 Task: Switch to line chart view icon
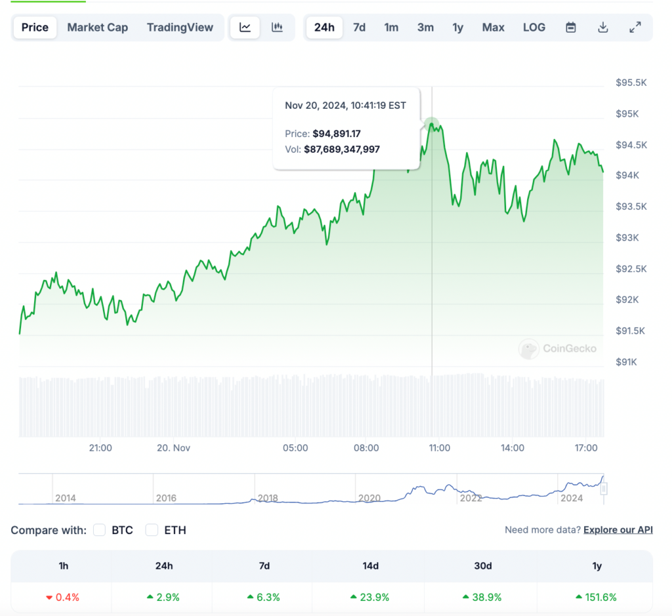tap(245, 28)
